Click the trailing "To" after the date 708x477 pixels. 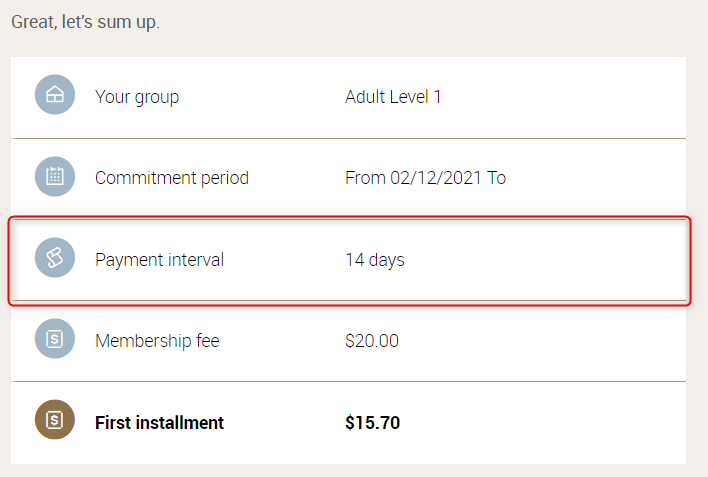click(496, 178)
